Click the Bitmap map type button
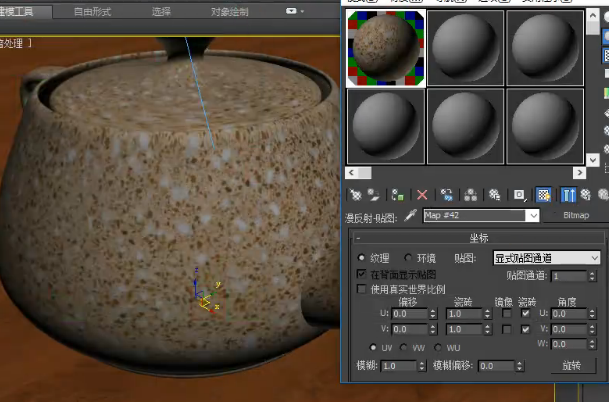This screenshot has height=402, width=609. tap(576, 215)
